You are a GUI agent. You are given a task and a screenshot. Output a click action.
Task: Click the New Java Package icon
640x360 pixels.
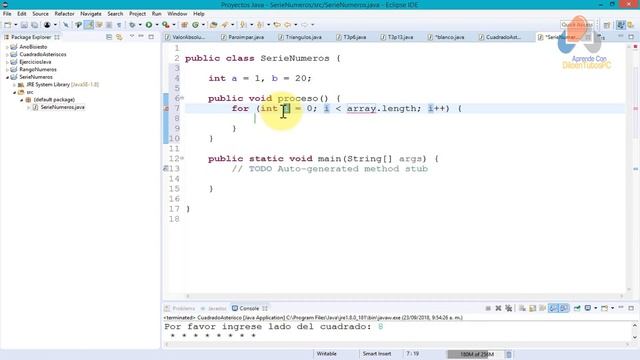[x=184, y=25]
